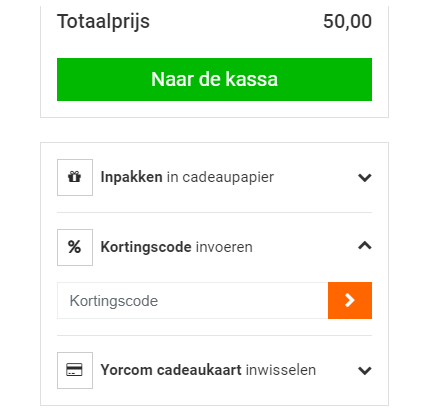The image size is (430, 420).
Task: Submit the discount code with orange arrow
Action: click(x=350, y=300)
